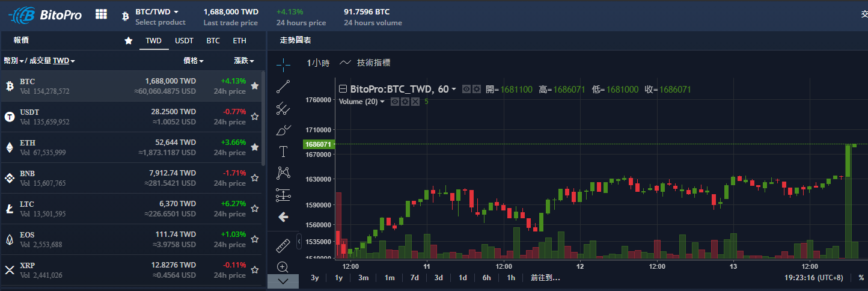Select the pitchfork drawing tool

point(283,109)
